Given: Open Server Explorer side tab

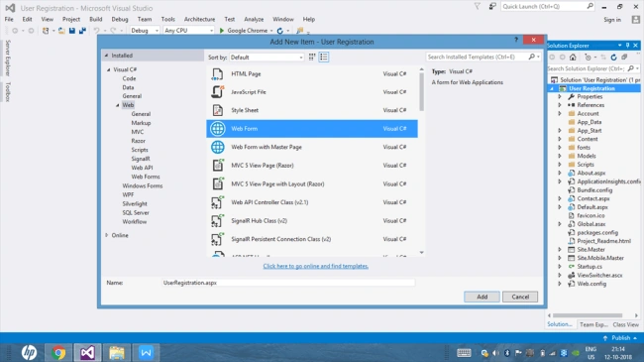Looking at the screenshot, I should point(7,58).
